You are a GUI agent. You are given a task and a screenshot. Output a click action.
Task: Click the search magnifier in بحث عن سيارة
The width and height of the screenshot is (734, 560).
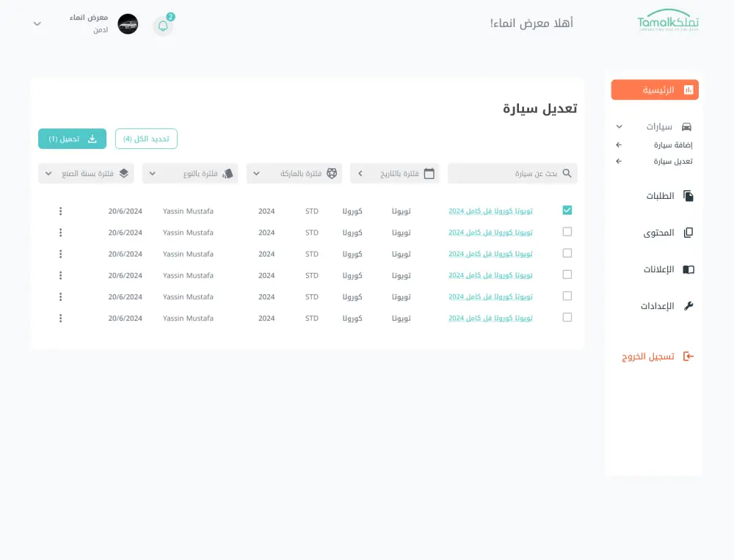(x=567, y=172)
